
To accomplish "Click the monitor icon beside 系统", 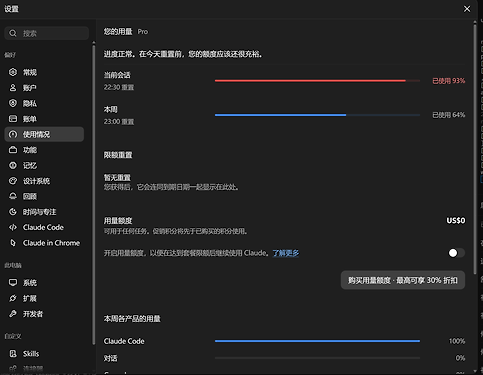I will pos(13,283).
